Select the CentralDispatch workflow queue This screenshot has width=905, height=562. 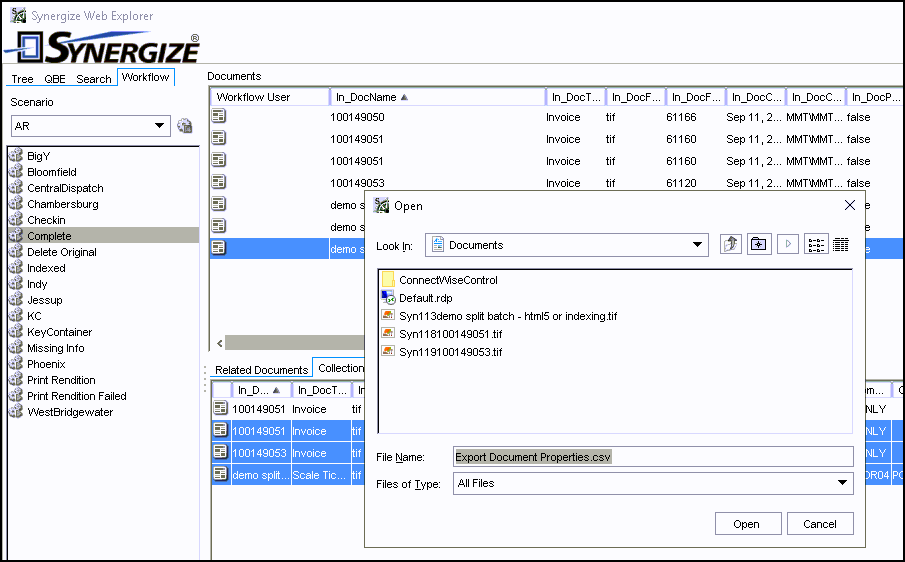pyautogui.click(x=65, y=188)
